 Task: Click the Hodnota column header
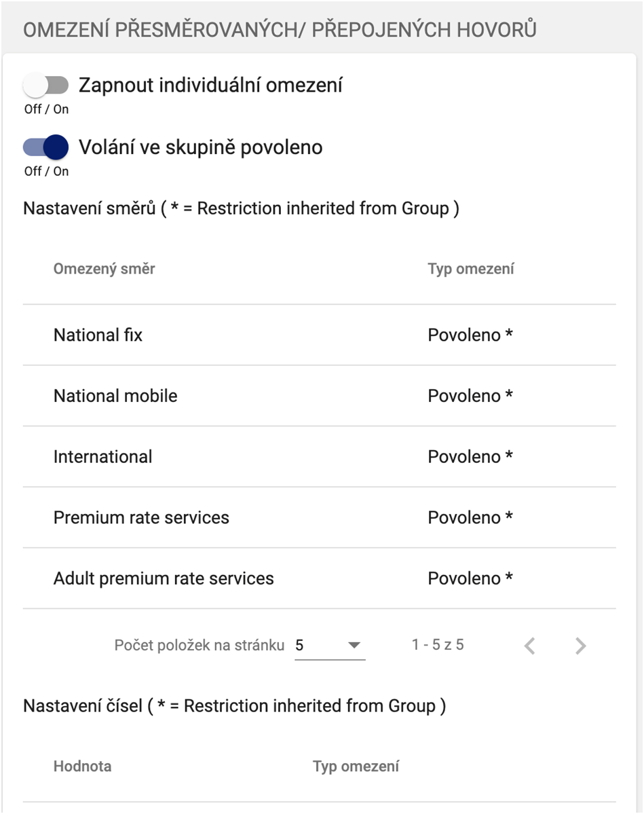(83, 766)
